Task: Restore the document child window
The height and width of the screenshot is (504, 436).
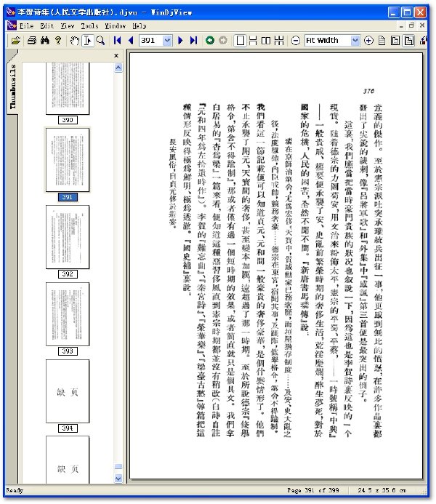Action: click(411, 25)
